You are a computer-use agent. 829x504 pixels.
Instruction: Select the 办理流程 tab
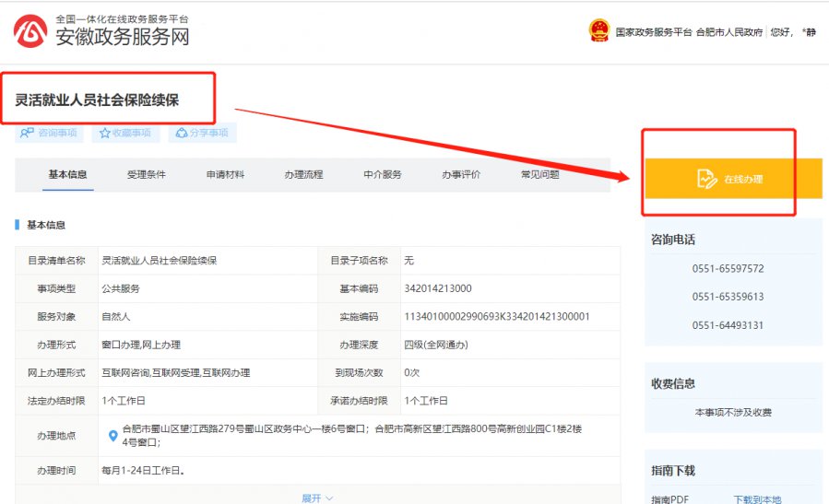tap(303, 174)
